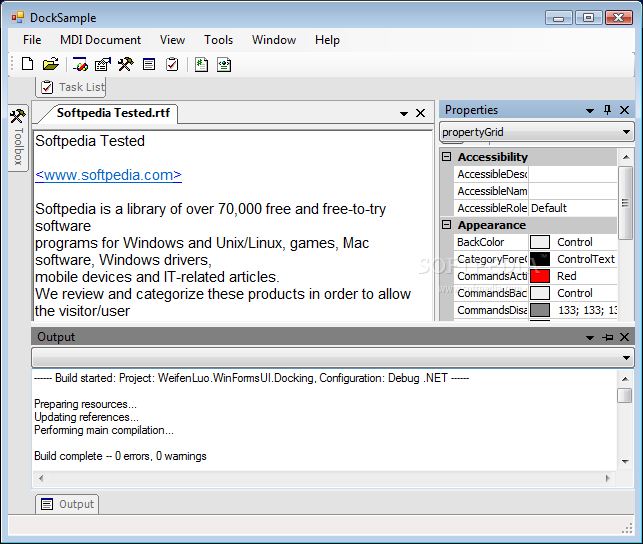This screenshot has width=643, height=544.
Task: Open the File menu
Action: click(x=32, y=40)
